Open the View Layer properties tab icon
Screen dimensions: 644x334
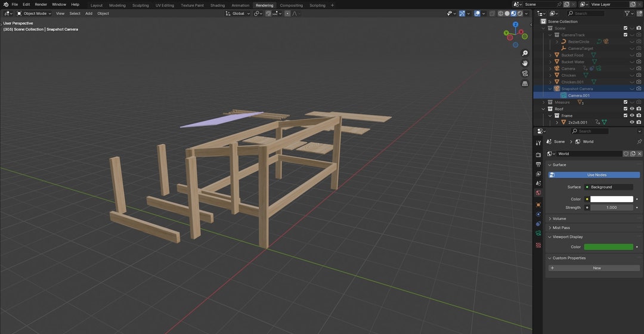[538, 174]
